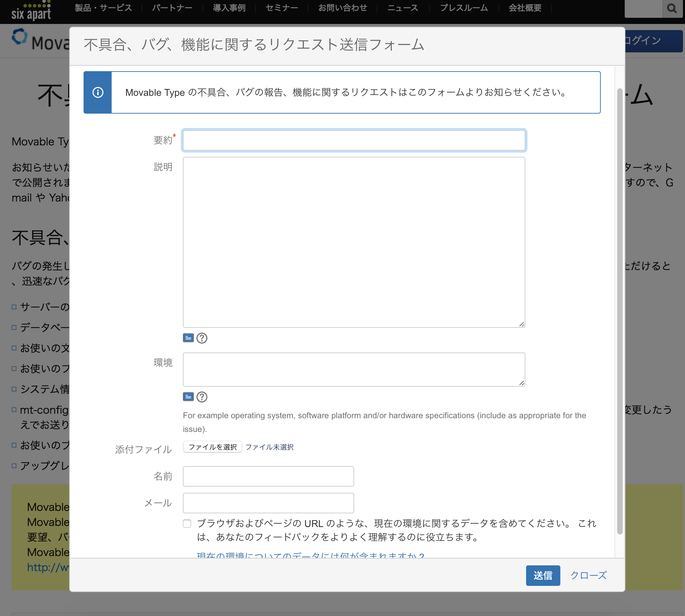The width and height of the screenshot is (685, 616).
Task: Click the ファイルを選択 button
Action: click(x=213, y=447)
